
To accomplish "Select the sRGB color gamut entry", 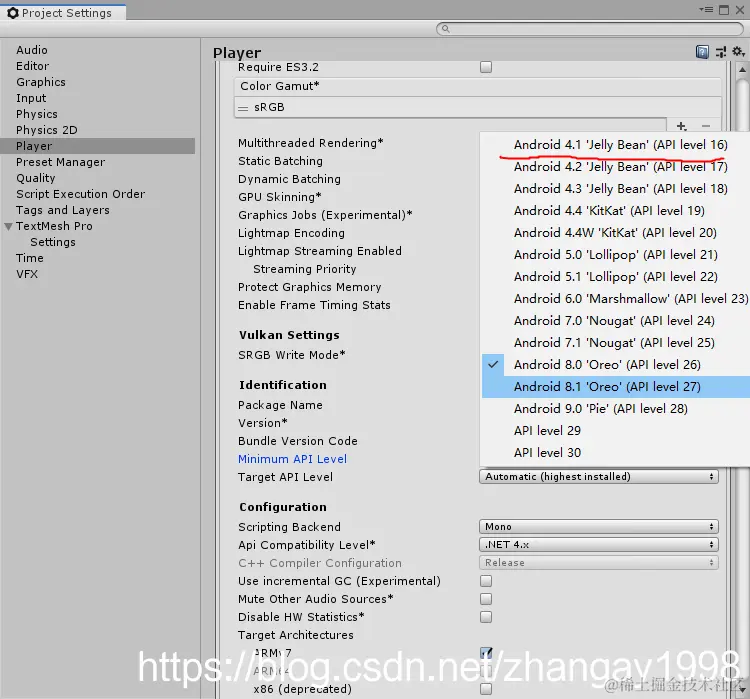I will coord(477,107).
